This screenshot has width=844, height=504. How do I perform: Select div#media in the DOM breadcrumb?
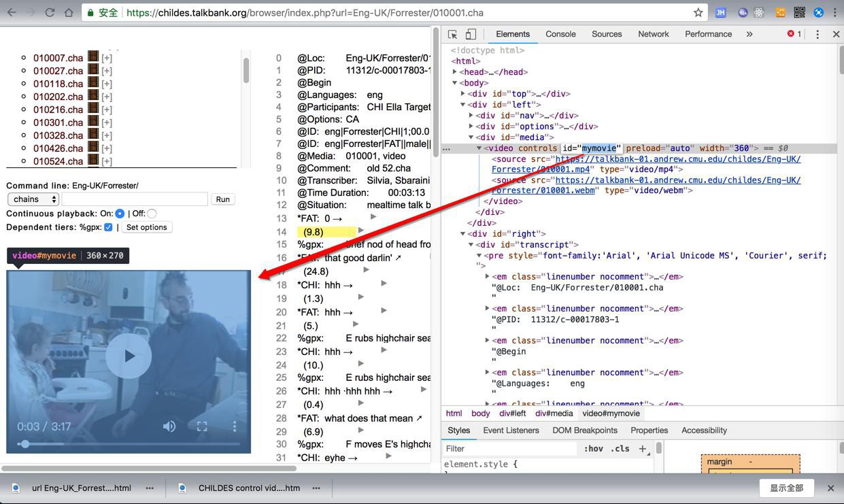point(554,414)
